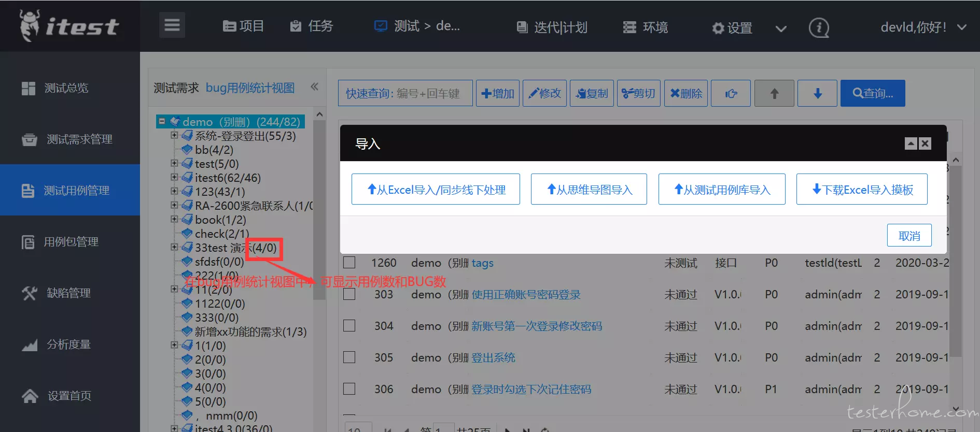This screenshot has width=980, height=432.
Task: Open the devld user dropdown
Action: coord(923,27)
